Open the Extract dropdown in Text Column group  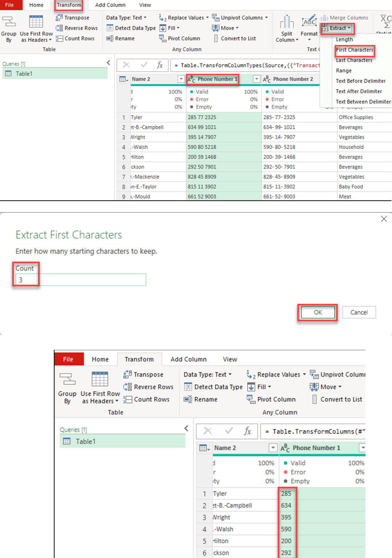click(x=338, y=28)
